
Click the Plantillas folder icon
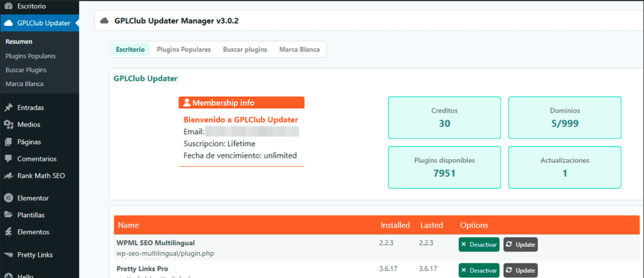click(x=8, y=215)
